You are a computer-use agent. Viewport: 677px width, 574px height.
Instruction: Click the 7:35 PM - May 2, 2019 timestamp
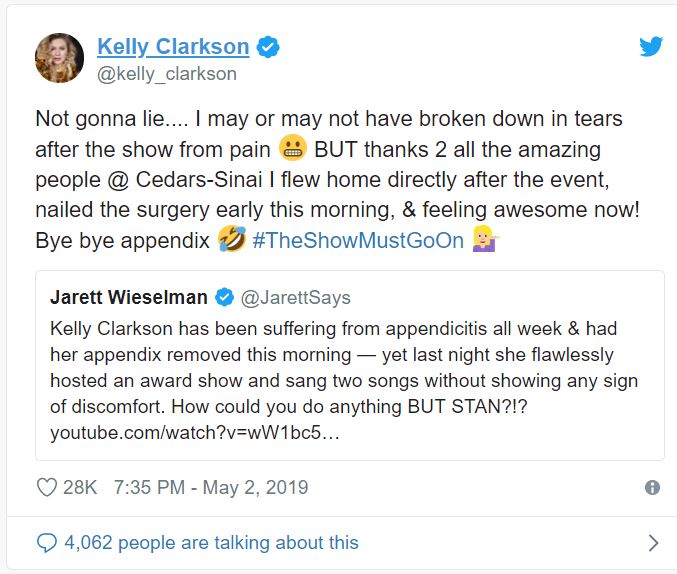point(211,488)
